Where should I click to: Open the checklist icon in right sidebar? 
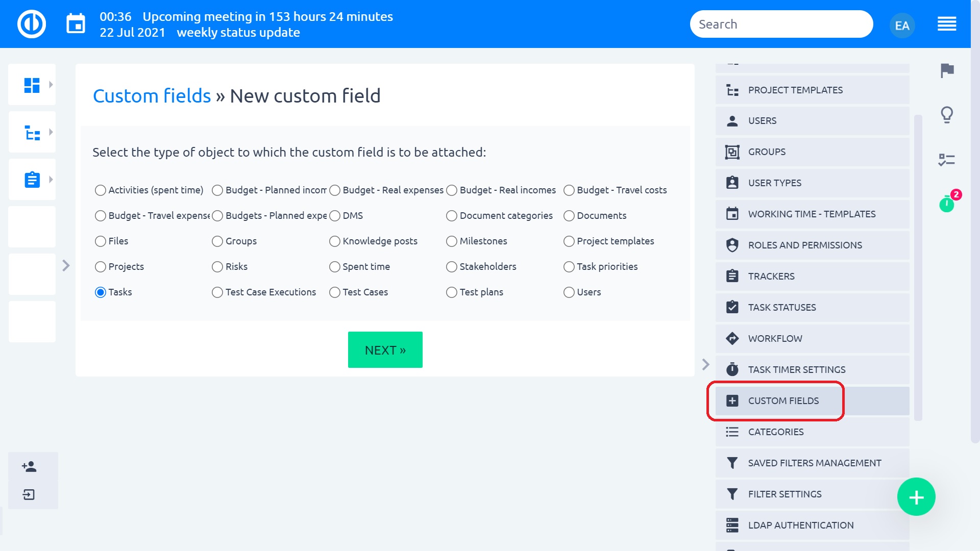point(947,160)
